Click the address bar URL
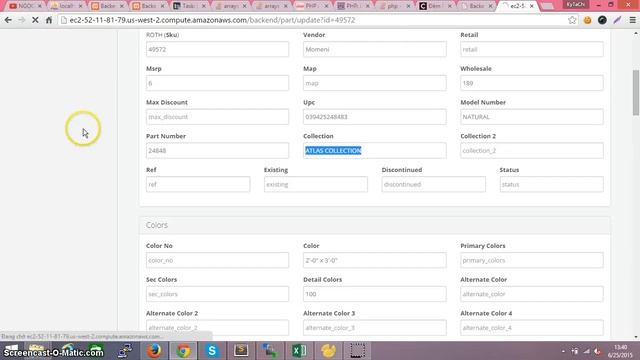640x360 pixels. pos(212,20)
